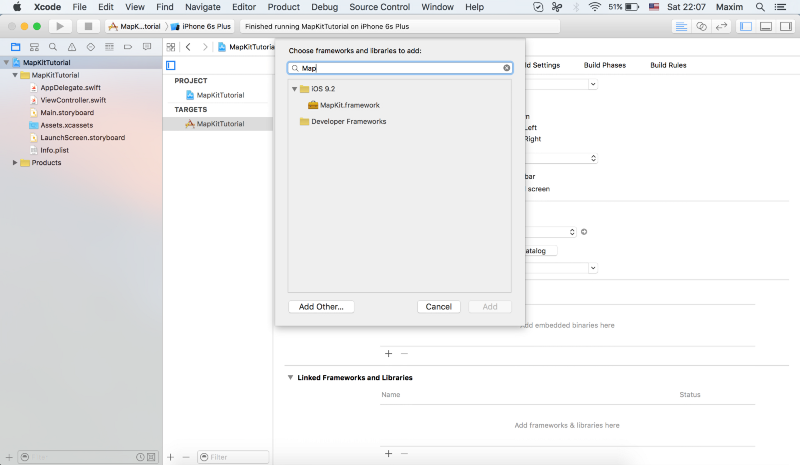Collapse Linked Frameworks and Libraries section
800x465 pixels.
[290, 377]
